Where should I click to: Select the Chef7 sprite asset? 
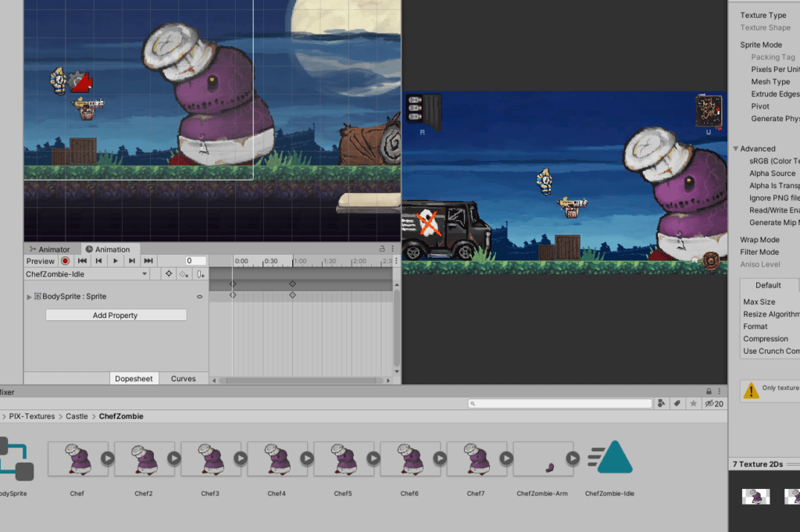[x=476, y=459]
